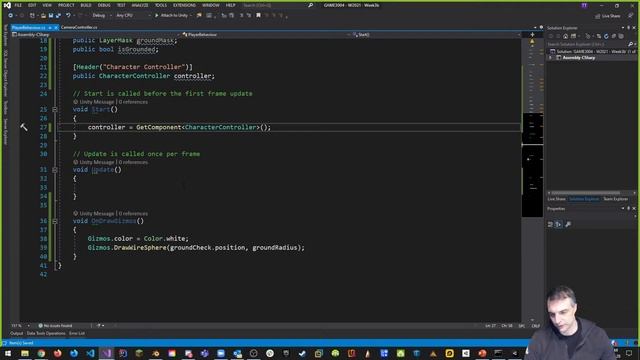Open the Data Tools Operations tab
This screenshot has width=640, height=360.
[46, 333]
